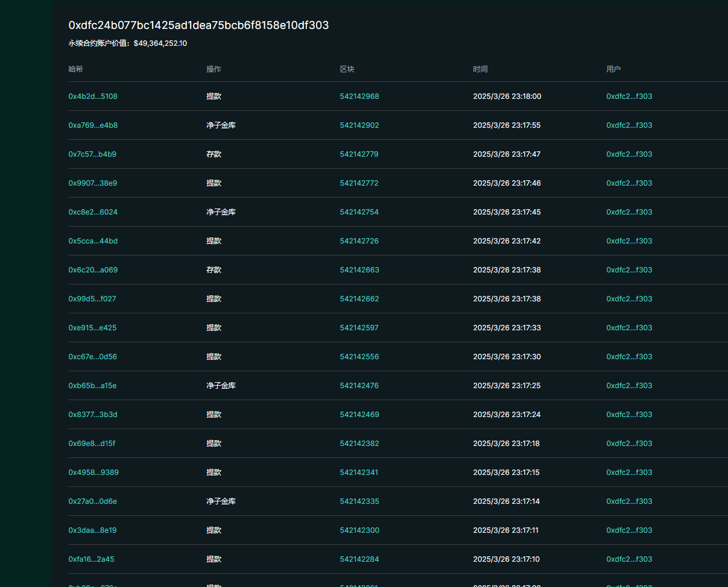This screenshot has width=728, height=587.
Task: View block number 542142902
Action: tap(359, 125)
